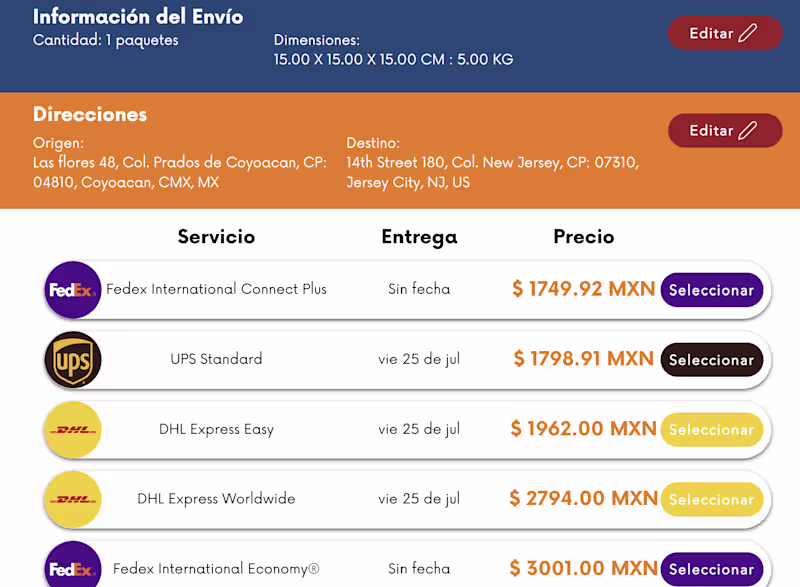
Task: Click the Precio column header
Action: [584, 237]
